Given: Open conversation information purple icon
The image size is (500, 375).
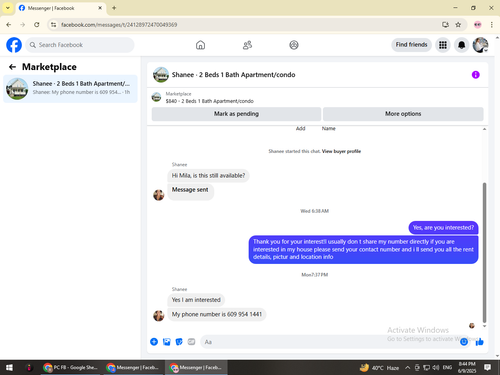Looking at the screenshot, I should (475, 75).
